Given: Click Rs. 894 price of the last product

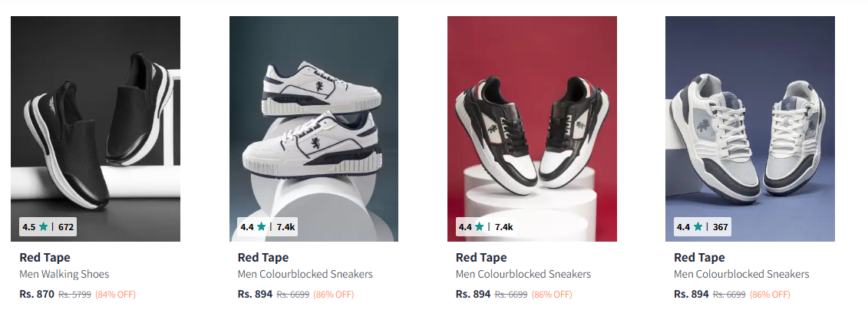Looking at the screenshot, I should click(691, 294).
